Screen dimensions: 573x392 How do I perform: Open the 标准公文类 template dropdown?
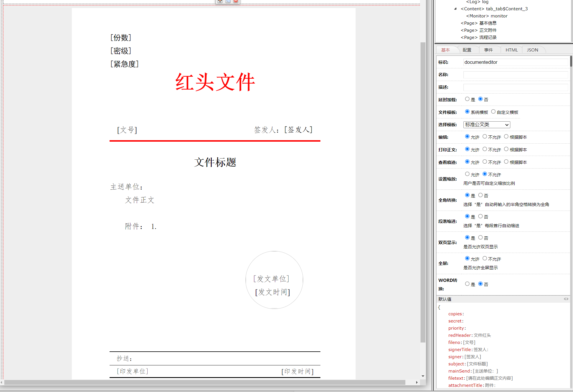click(487, 124)
